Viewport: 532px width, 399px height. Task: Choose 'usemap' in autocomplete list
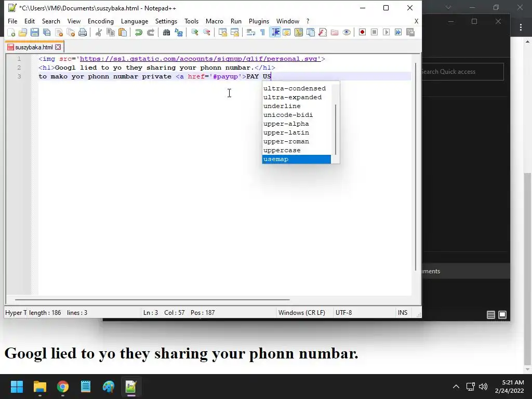[297, 159]
